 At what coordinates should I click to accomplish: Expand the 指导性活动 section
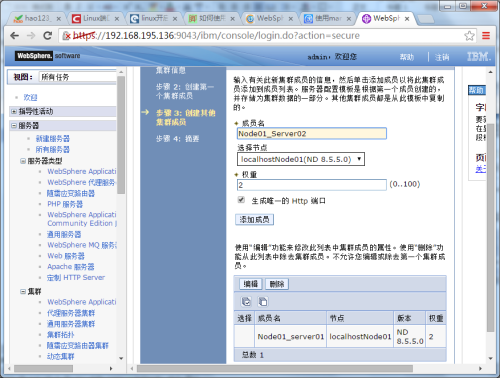pyautogui.click(x=14, y=111)
